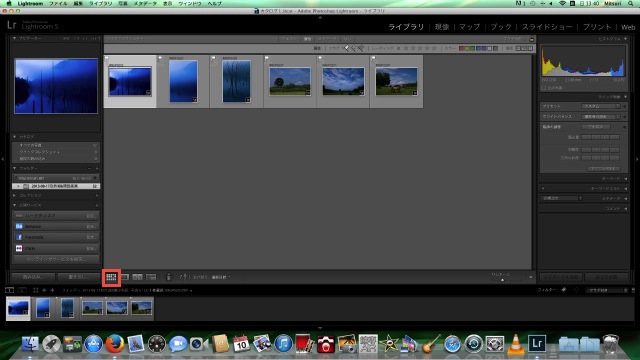
Task: Click the filmstrip grid shortcut icon
Action: (36, 290)
